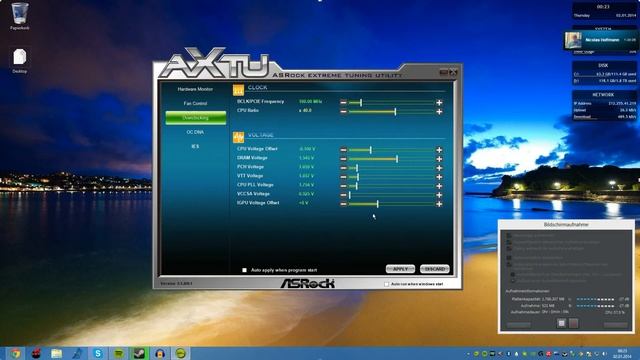Decrease CPU Voltage Offset with minus
This screenshot has width=640, height=360.
(x=343, y=150)
